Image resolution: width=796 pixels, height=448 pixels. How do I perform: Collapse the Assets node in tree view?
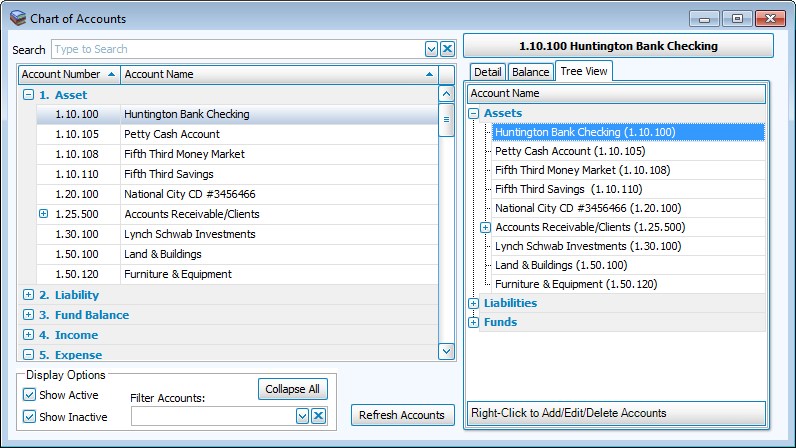click(x=474, y=113)
